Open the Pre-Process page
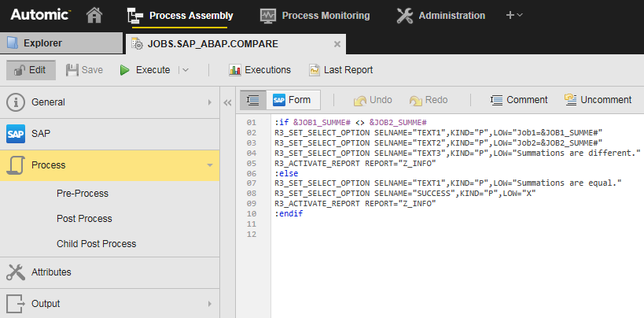 click(83, 194)
